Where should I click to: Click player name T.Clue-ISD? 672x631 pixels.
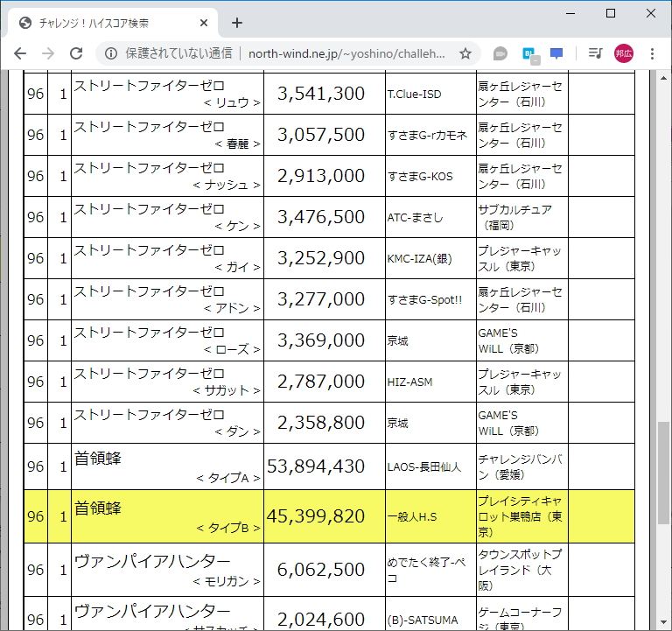click(x=415, y=95)
